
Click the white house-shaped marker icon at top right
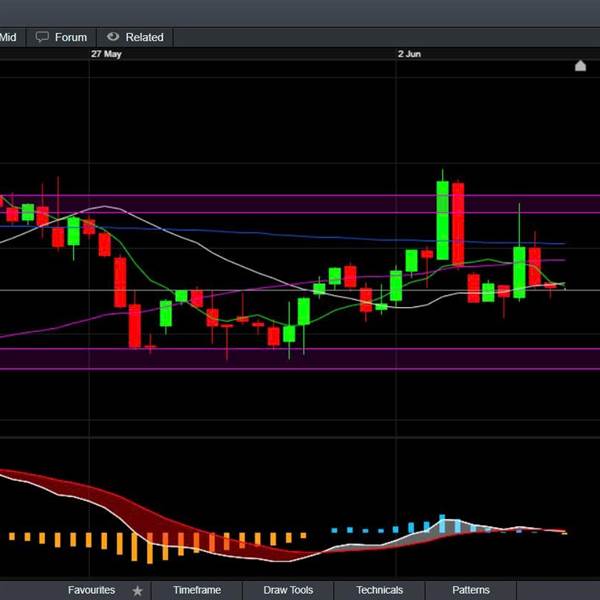click(580, 66)
